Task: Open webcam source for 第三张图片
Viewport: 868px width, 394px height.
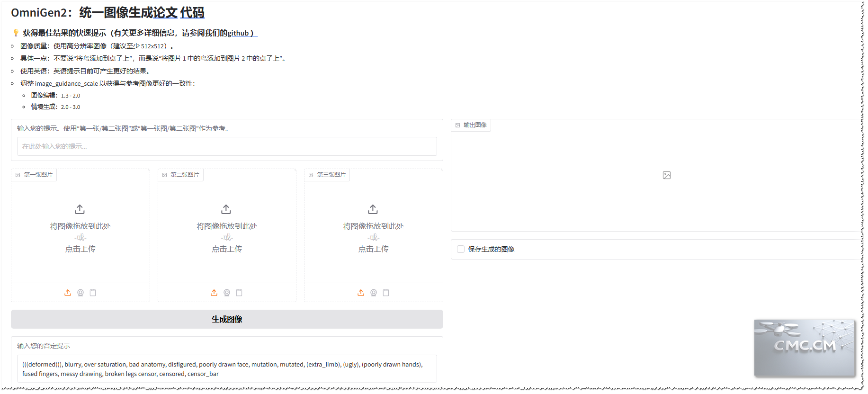Action: 374,293
